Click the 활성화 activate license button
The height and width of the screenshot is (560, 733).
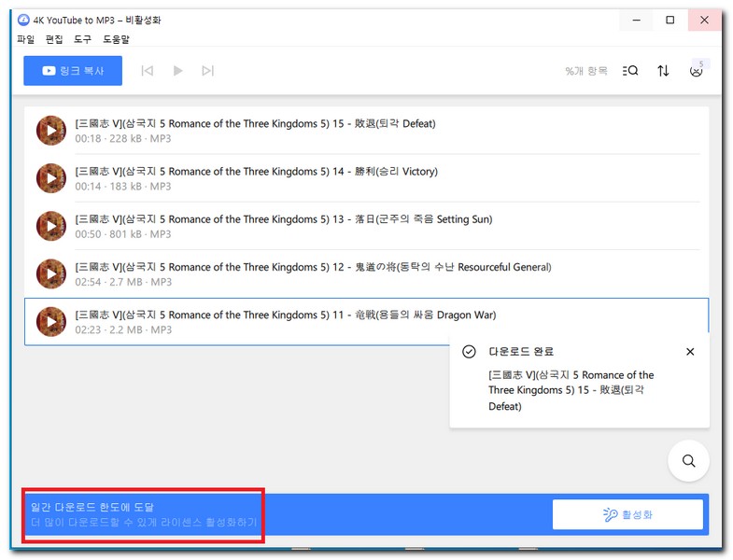point(627,514)
